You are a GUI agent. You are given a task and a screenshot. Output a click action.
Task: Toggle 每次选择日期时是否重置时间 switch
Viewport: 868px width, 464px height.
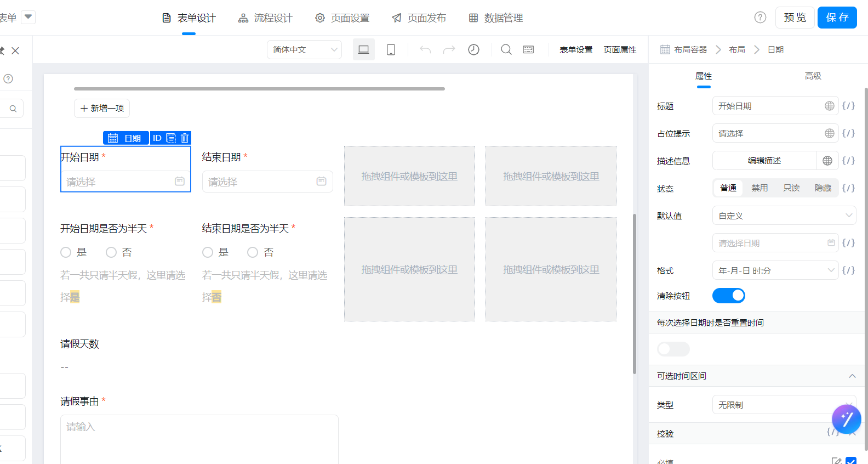pyautogui.click(x=673, y=349)
